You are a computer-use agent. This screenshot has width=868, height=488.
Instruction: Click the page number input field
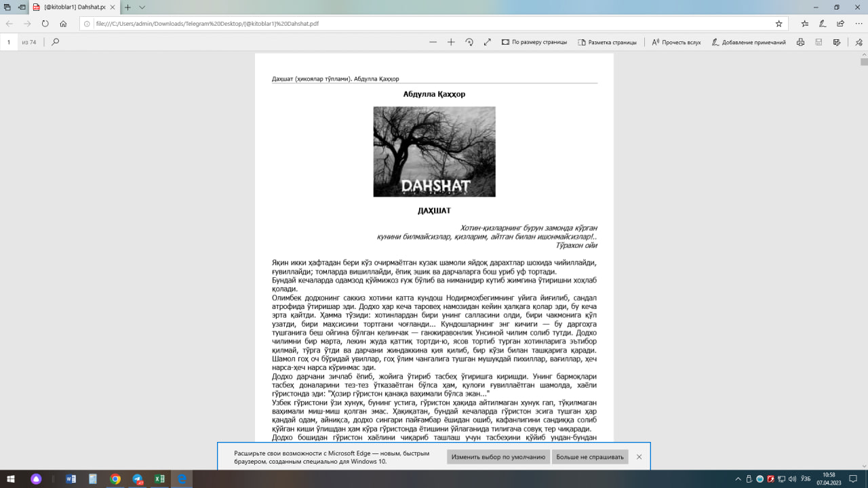[9, 42]
